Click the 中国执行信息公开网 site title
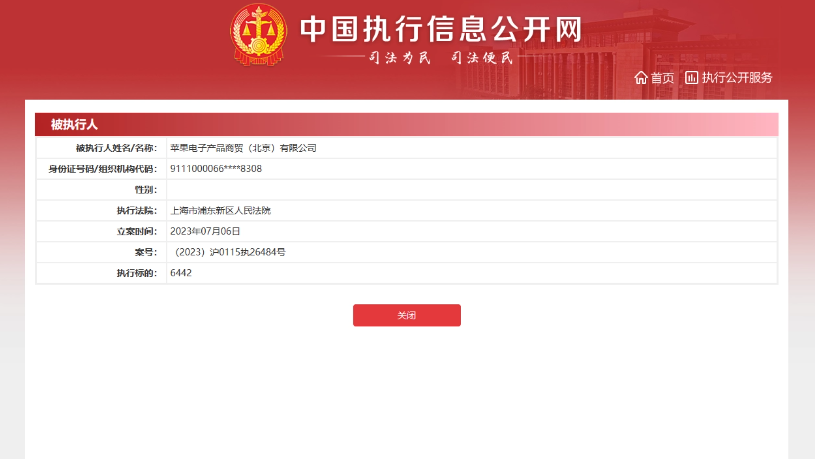This screenshot has height=459, width=815. pos(441,28)
